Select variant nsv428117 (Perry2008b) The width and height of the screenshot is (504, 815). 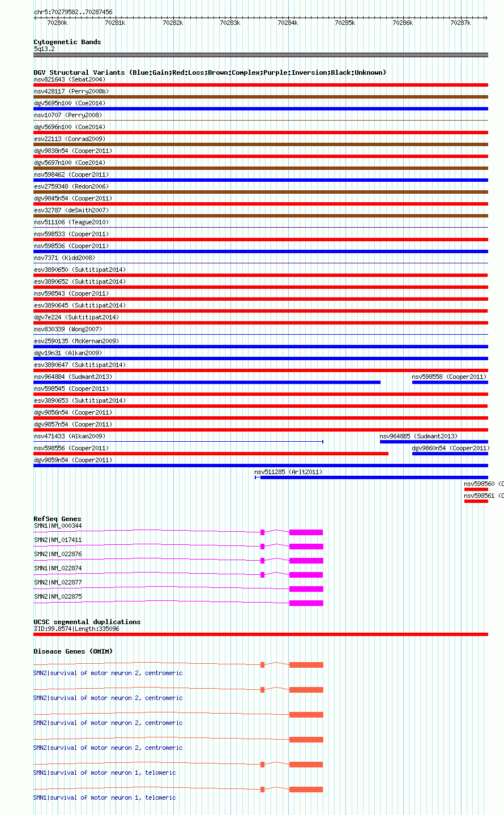click(71, 91)
